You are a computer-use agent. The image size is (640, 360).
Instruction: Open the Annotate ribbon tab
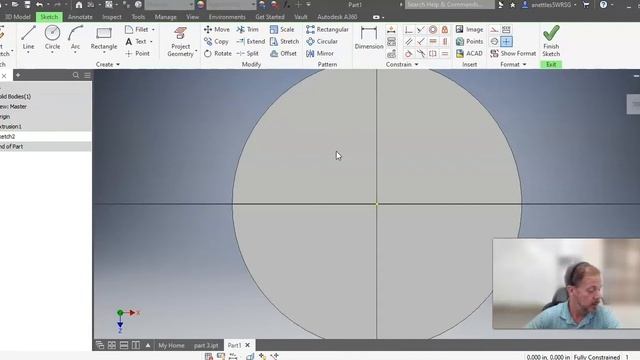80,17
